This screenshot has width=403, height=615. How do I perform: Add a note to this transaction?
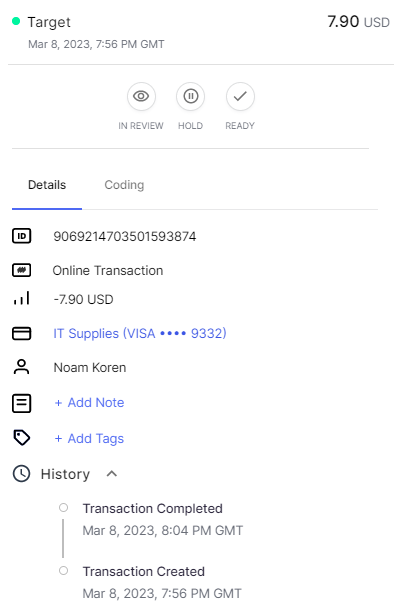89,403
